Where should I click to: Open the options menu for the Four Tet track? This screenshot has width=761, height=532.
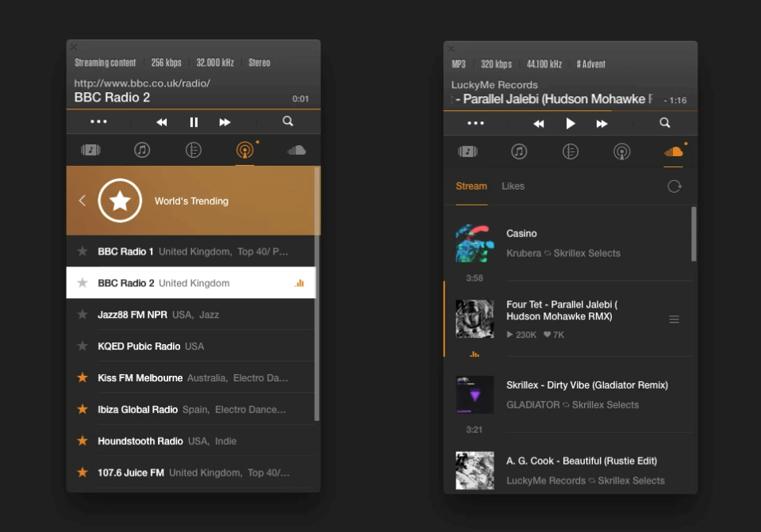(675, 320)
